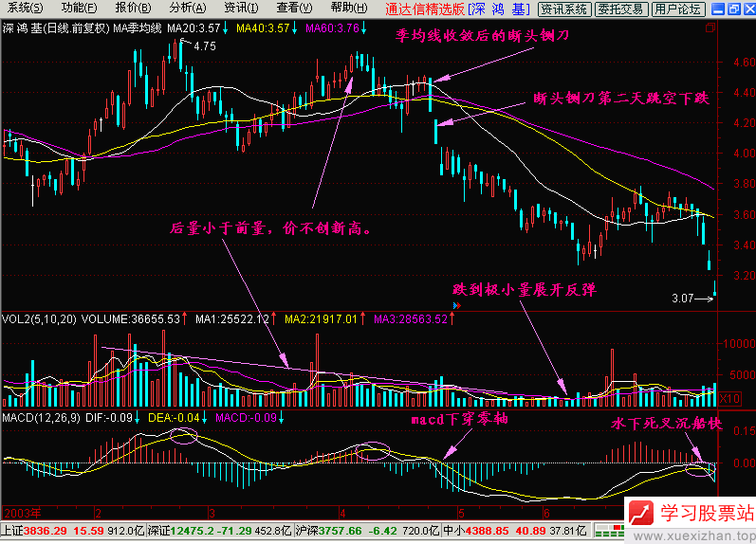Open the 报价(B) menu

pyautogui.click(x=133, y=9)
